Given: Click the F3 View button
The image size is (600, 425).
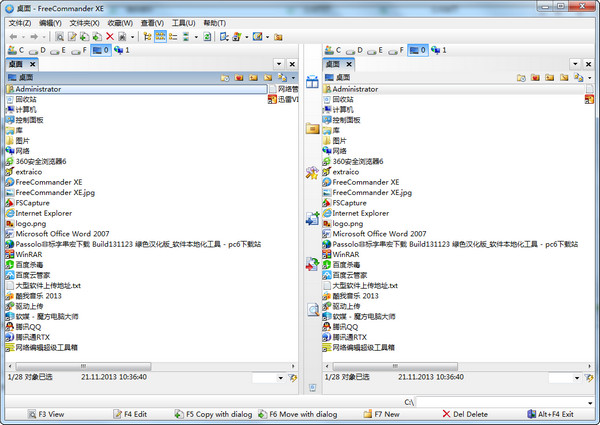Looking at the screenshot, I should tap(46, 414).
